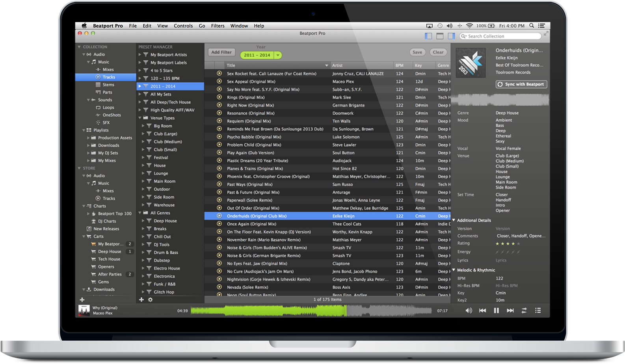The height and width of the screenshot is (364, 625).
Task: Sort tracks by BPM column header
Action: pyautogui.click(x=402, y=65)
